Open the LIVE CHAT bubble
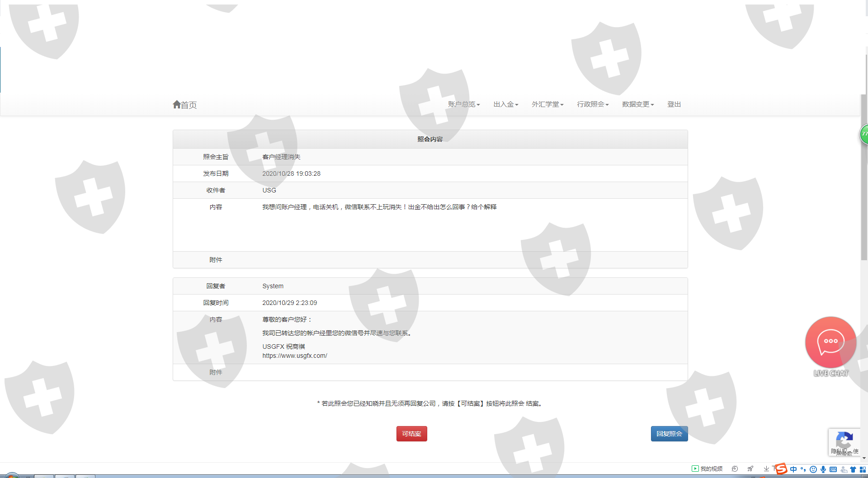Viewport: 868px width, 478px height. (x=830, y=342)
